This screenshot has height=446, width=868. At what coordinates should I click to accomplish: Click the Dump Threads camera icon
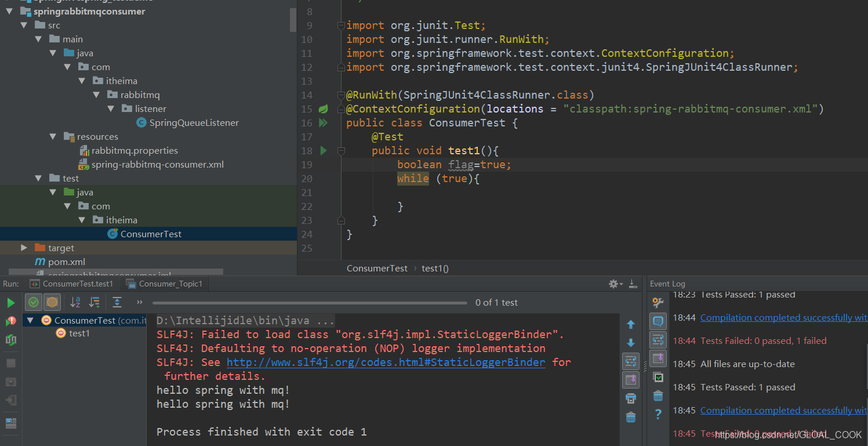click(x=10, y=382)
